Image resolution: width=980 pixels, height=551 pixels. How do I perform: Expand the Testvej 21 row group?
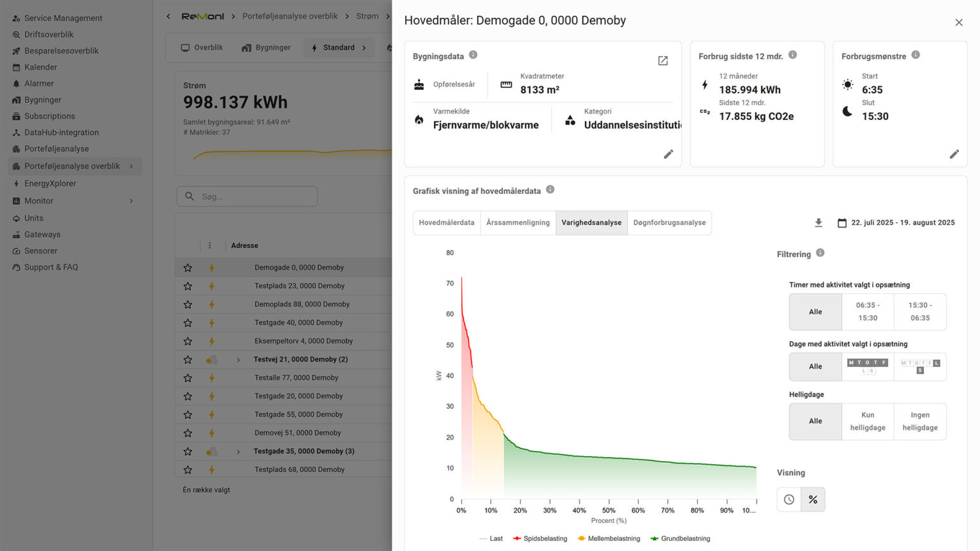click(239, 360)
